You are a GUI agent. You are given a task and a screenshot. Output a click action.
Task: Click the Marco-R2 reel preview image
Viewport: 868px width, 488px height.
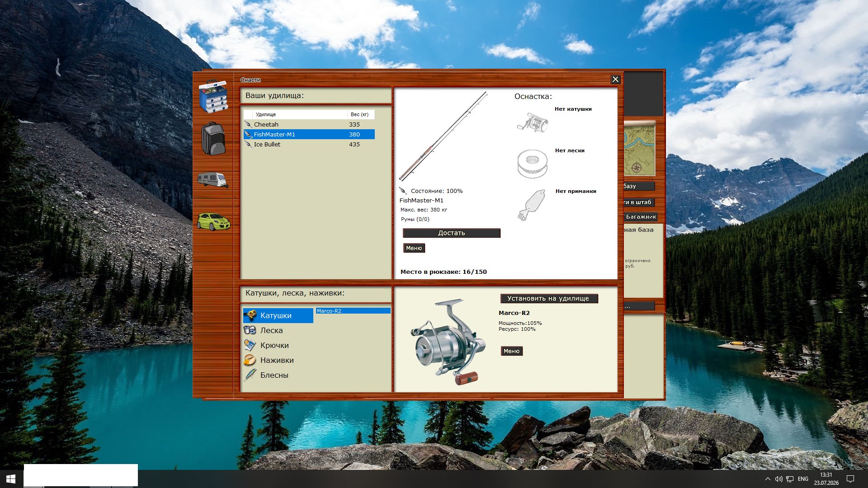(448, 342)
